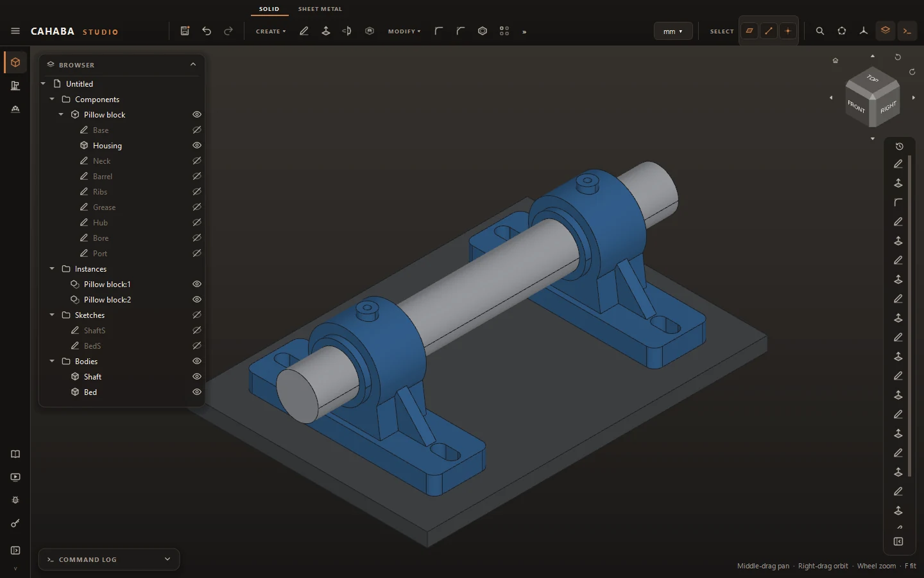
Task: Expand the Command Log panel
Action: (167, 559)
